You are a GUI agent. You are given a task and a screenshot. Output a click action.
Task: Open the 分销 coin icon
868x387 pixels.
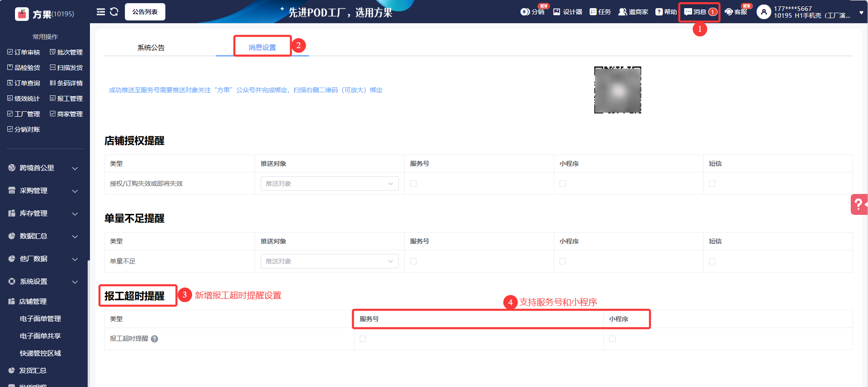click(x=525, y=12)
